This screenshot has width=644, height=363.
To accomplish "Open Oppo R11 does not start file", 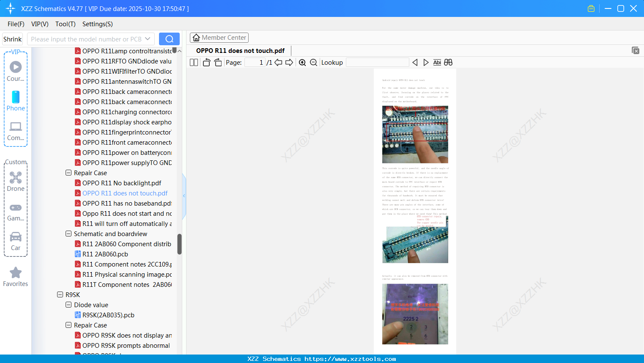I will pyautogui.click(x=127, y=214).
